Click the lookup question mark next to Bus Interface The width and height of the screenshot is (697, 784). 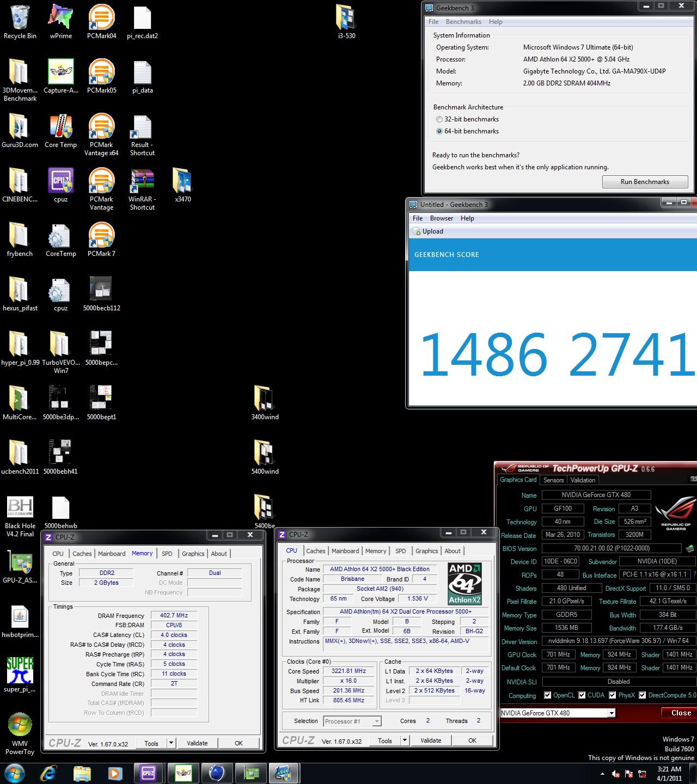(694, 575)
